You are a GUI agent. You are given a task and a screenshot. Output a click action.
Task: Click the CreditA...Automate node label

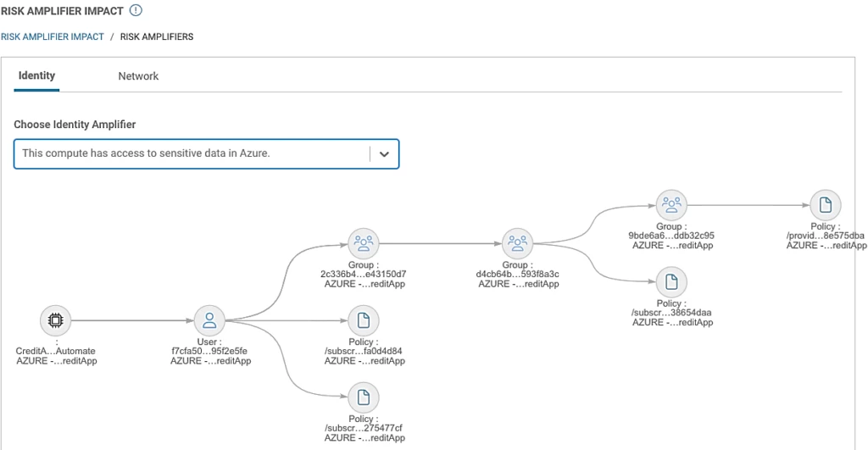[56, 351]
